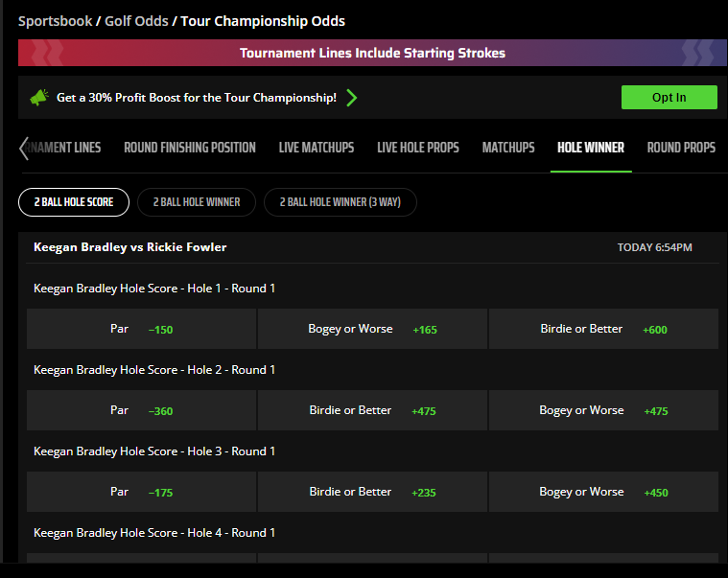Click the Opt In button
The height and width of the screenshot is (578, 728).
(669, 98)
